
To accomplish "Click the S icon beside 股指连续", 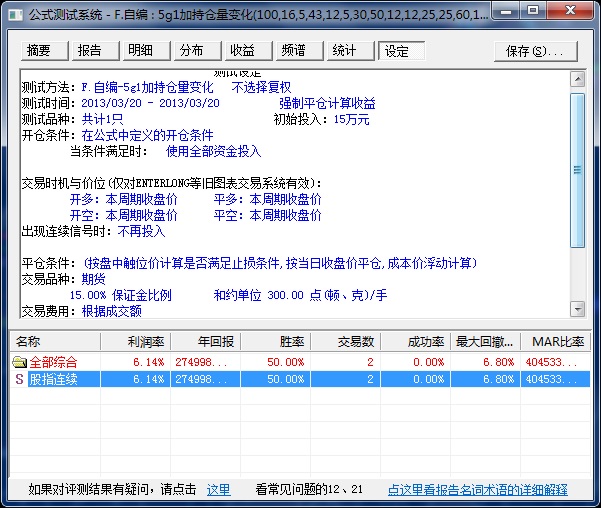I will pyautogui.click(x=19, y=379).
